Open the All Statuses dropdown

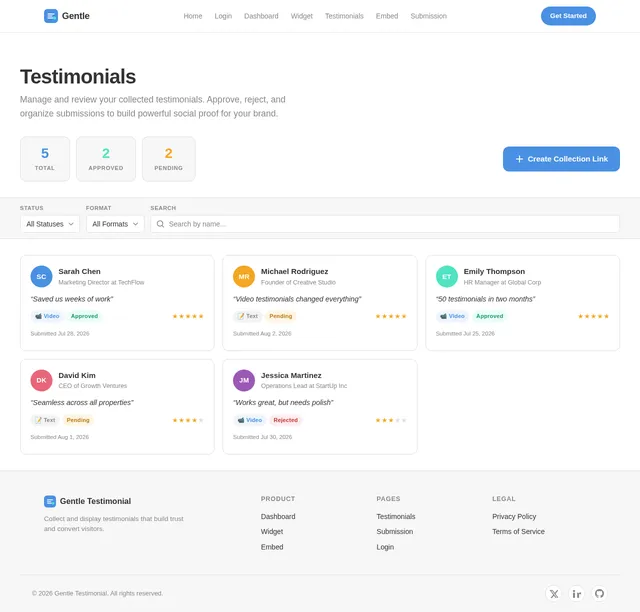tap(50, 224)
